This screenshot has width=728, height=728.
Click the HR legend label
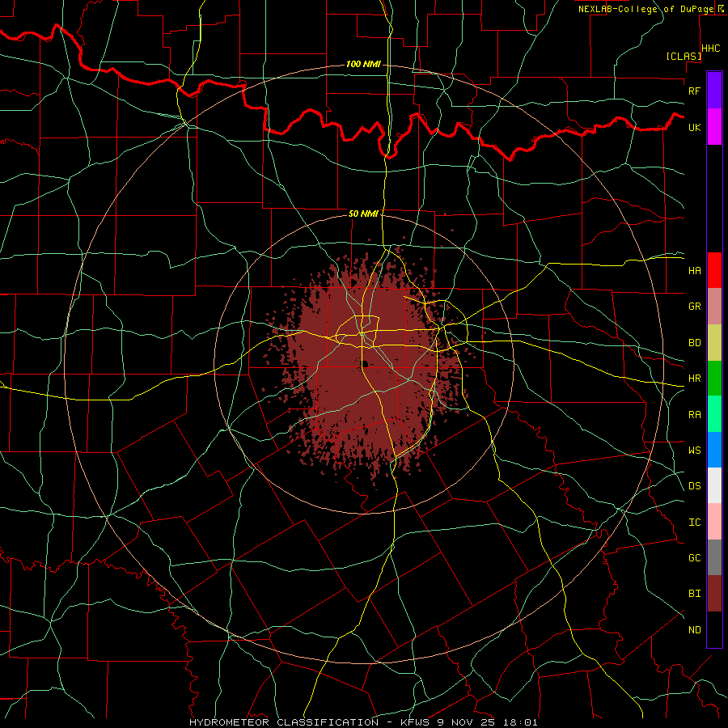coord(694,379)
